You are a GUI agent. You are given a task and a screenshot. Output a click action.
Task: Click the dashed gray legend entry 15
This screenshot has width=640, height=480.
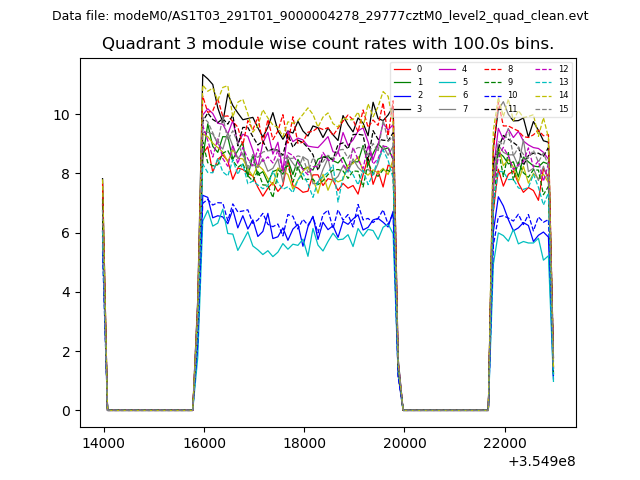[545, 108]
